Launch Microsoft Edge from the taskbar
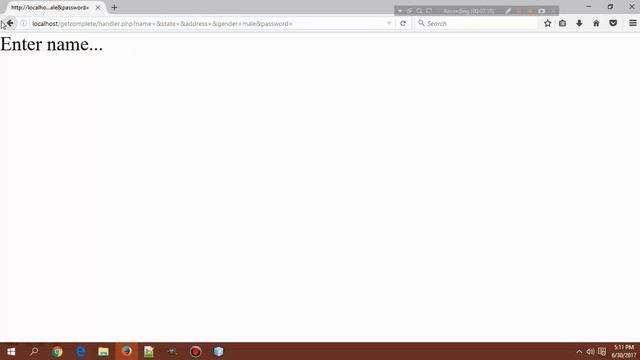This screenshot has height=360, width=640. [80, 351]
